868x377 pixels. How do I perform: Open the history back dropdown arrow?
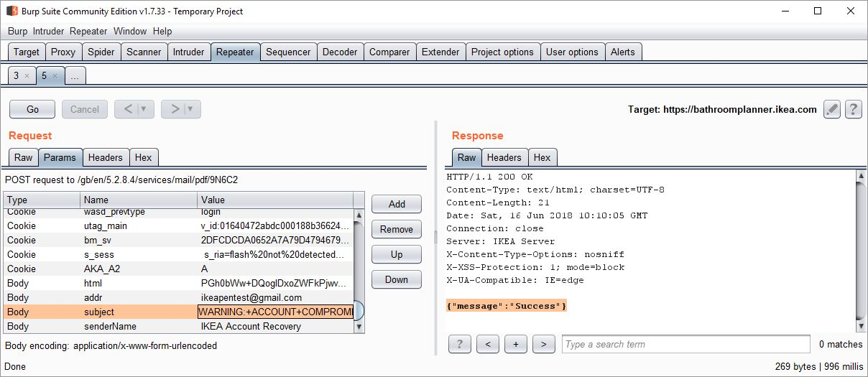pyautogui.click(x=144, y=109)
